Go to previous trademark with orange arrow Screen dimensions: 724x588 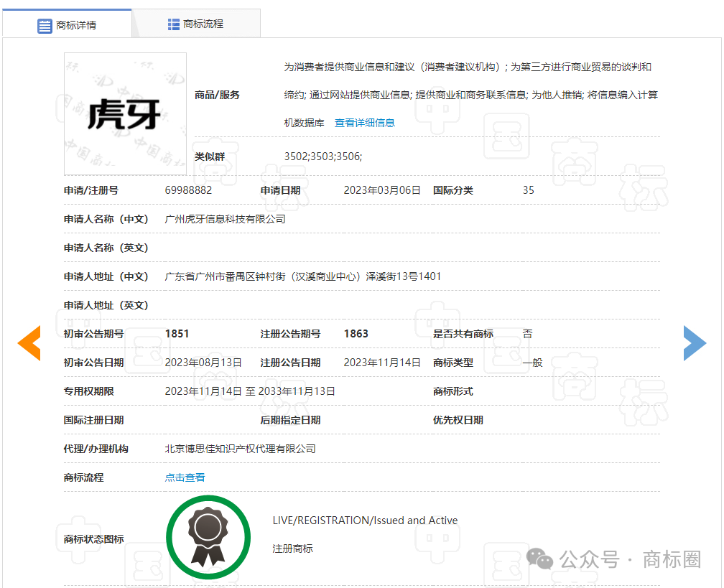[x=29, y=343]
